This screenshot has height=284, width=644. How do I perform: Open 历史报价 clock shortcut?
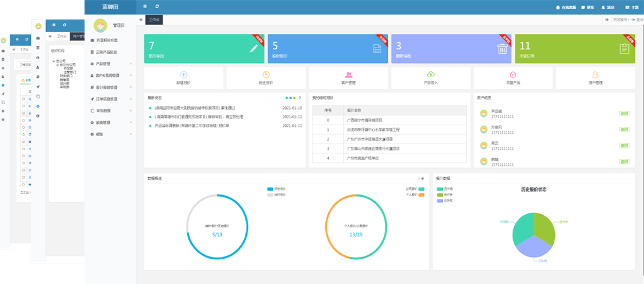click(x=265, y=75)
